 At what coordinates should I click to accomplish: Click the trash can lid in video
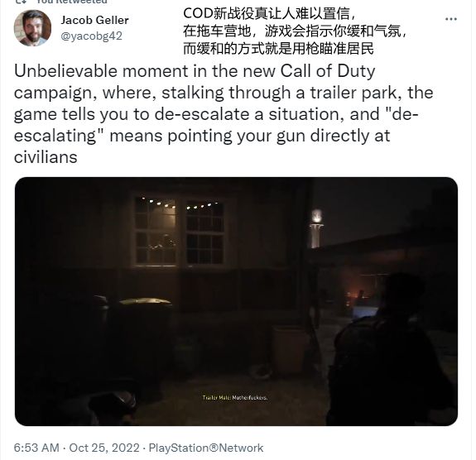click(145, 301)
